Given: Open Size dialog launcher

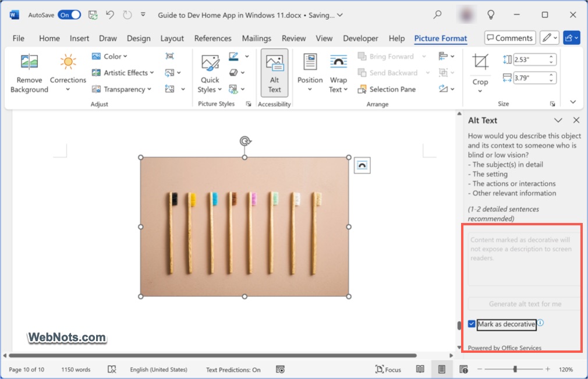Looking at the screenshot, I should tap(552, 104).
